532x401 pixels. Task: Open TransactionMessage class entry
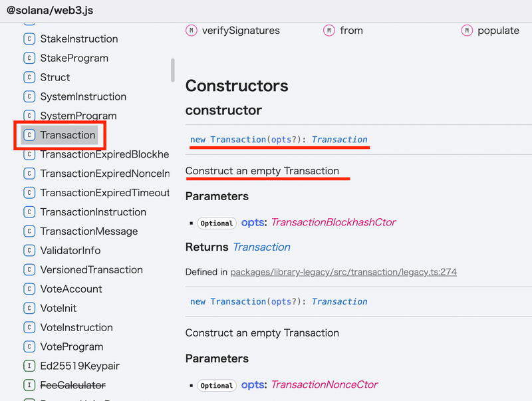(x=89, y=231)
